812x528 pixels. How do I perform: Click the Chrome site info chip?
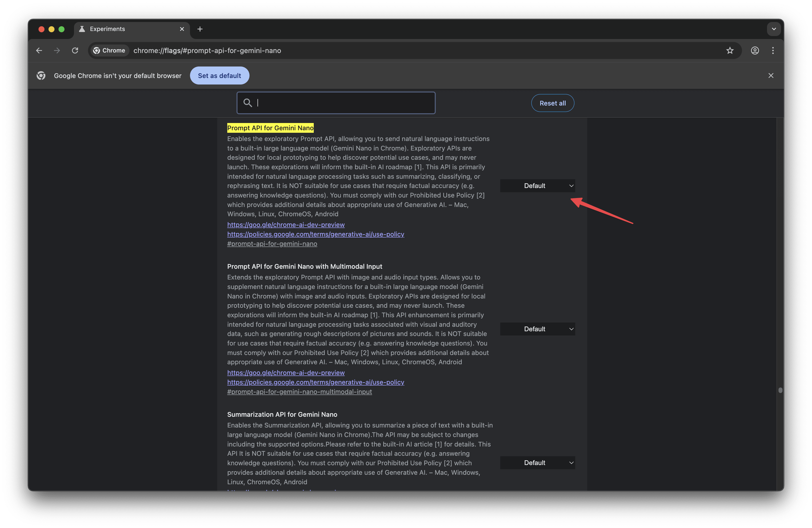coord(109,50)
